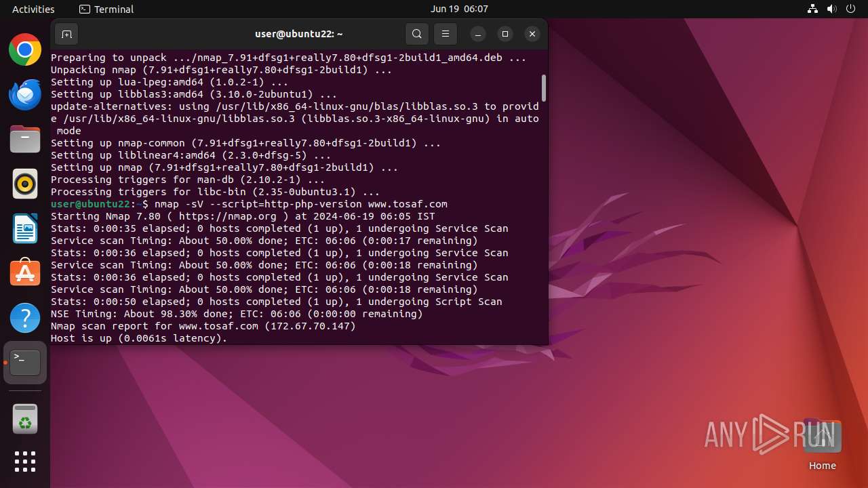Open Help from dock
Viewport: 868px width, 488px height.
click(25, 318)
